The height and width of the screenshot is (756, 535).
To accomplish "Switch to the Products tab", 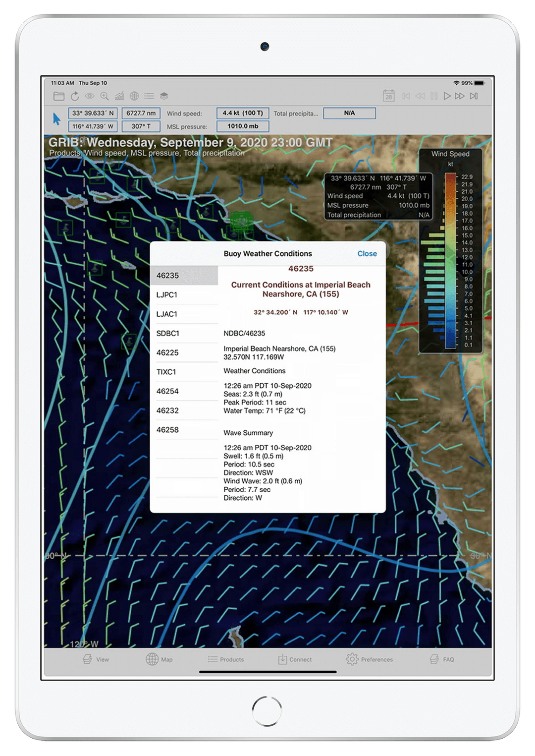I will pos(226,659).
